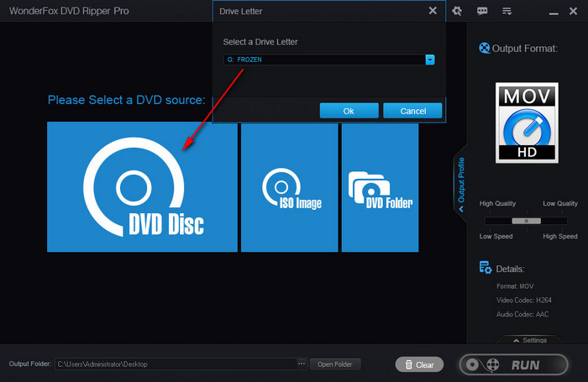The image size is (588, 382).
Task: Close the WonderFox DVD Ripper Pro window
Action: (573, 11)
